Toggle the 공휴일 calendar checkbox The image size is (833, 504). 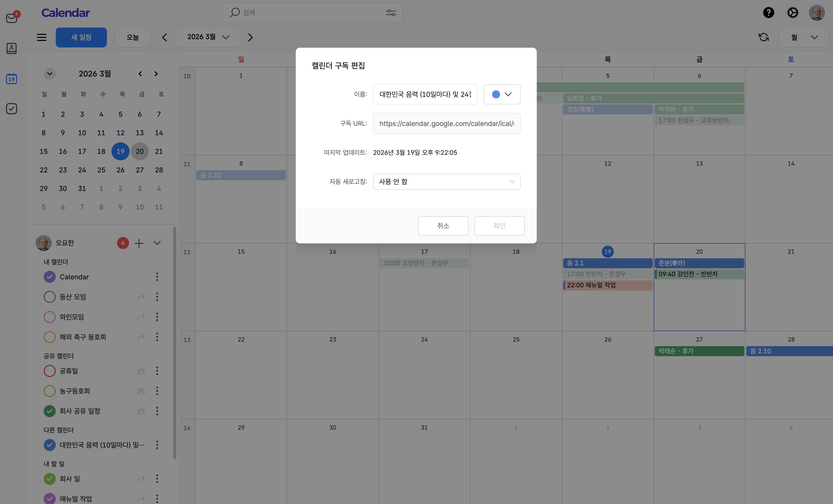(50, 371)
